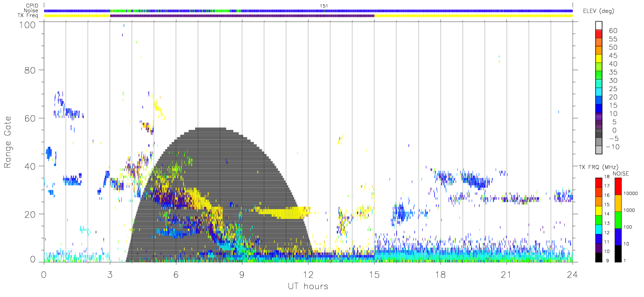
Task: Click the 6 tick on UT hours axis
Action: point(176,274)
